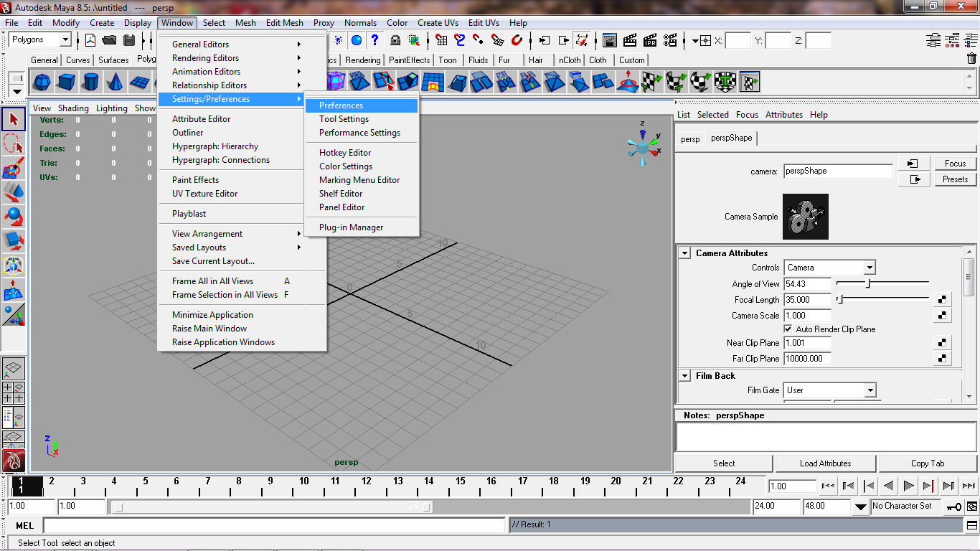
Task: Switch to four view layout
Action: coord(14,392)
